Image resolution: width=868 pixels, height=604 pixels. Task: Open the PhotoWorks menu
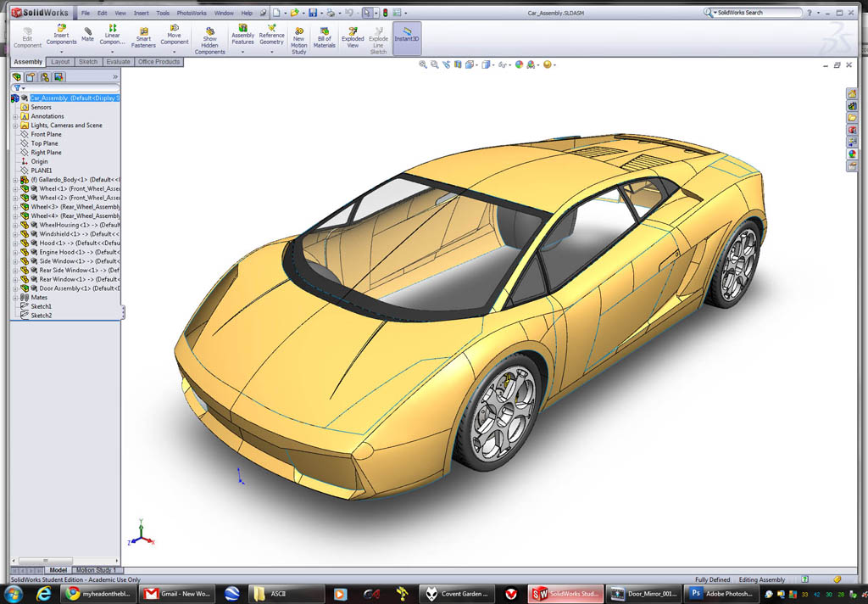tap(191, 13)
